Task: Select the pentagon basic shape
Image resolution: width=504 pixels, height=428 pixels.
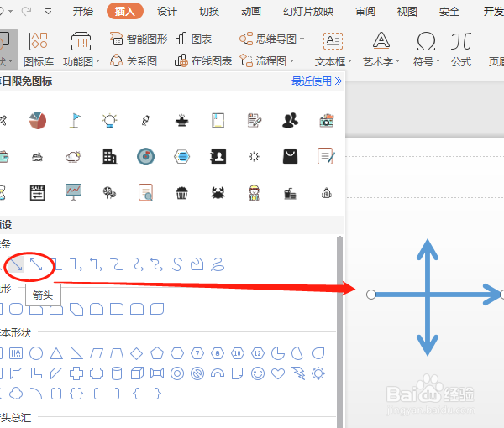Action: (157, 353)
